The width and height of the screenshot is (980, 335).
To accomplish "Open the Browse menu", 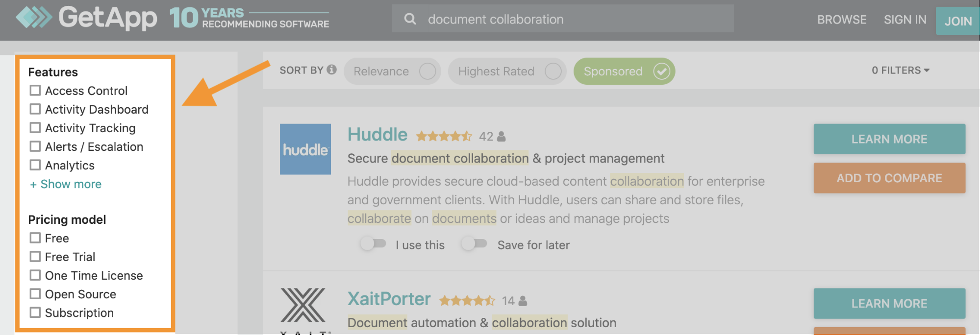I will coord(842,20).
